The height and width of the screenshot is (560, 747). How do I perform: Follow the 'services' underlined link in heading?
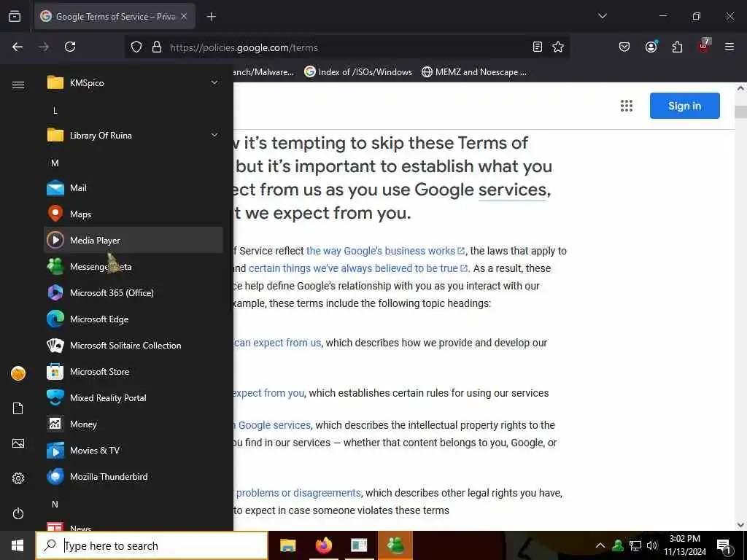pyautogui.click(x=512, y=190)
